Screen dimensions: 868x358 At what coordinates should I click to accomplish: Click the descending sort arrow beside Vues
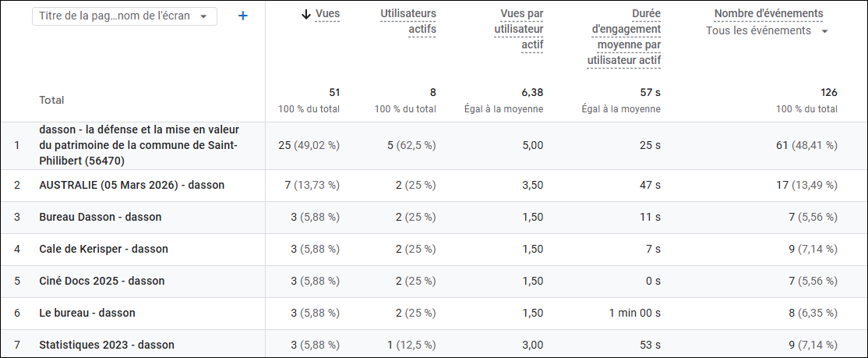pyautogui.click(x=306, y=14)
